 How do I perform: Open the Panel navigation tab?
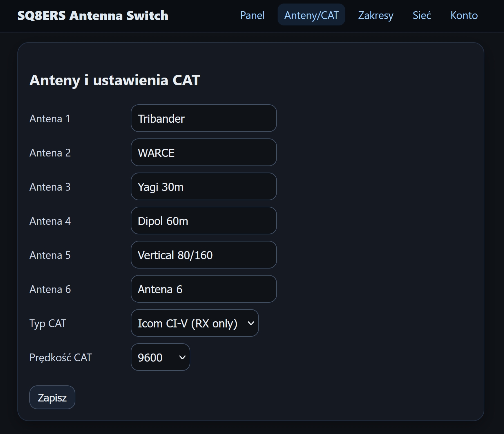[252, 15]
